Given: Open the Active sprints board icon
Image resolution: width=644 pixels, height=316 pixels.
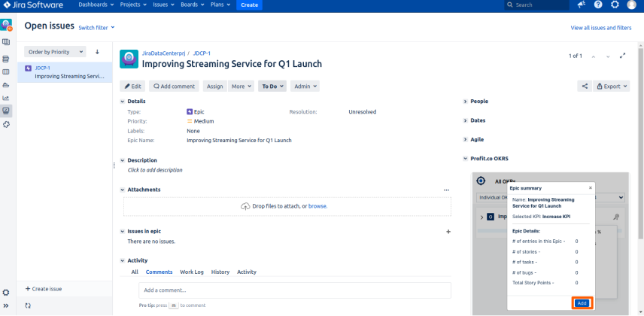Looking at the screenshot, I should pos(6,72).
